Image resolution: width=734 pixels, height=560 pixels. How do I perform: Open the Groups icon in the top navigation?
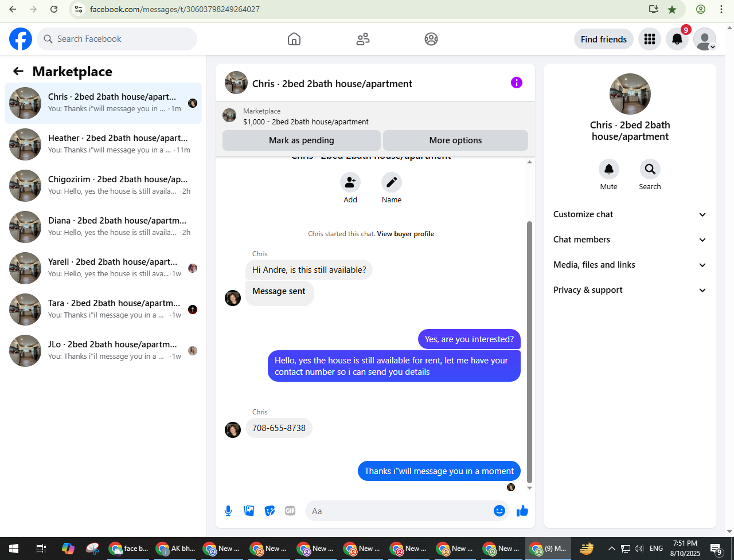431,39
